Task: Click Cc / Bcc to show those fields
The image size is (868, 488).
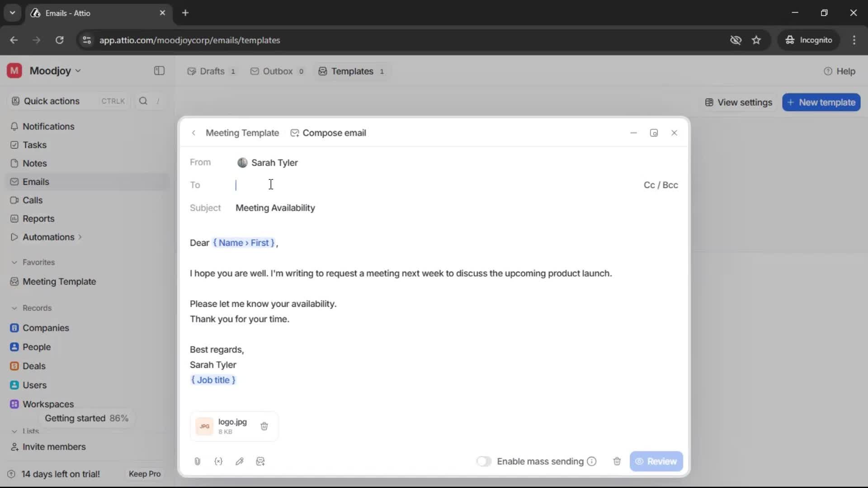Action: [661, 185]
